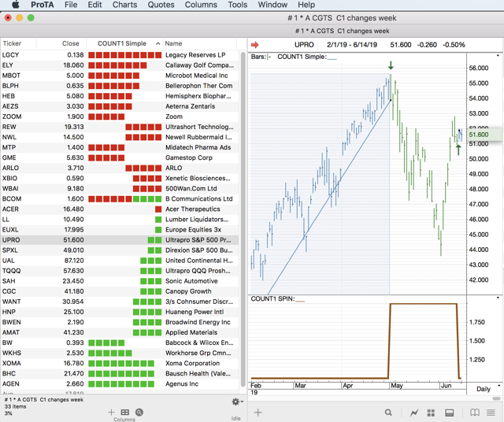Open the price pane options triangle
The height and width of the screenshot is (422, 504).
coord(498,56)
